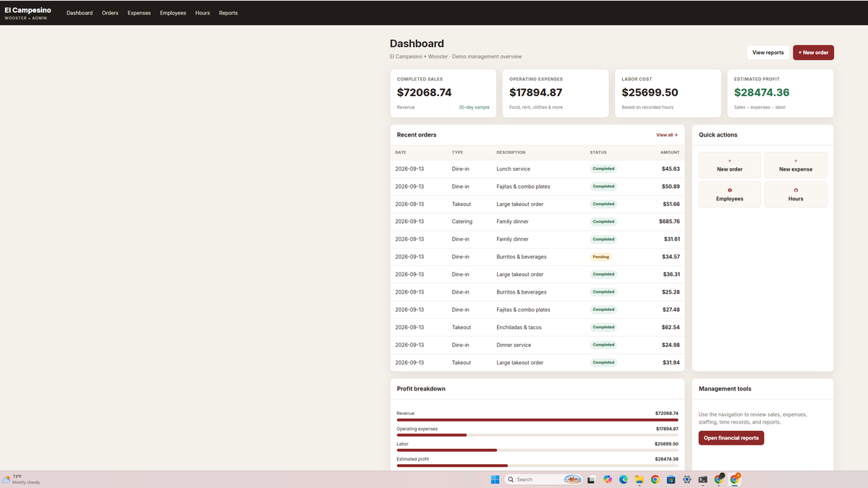The height and width of the screenshot is (488, 868).
Task: Open Employees tile in Quick actions
Action: [x=730, y=194]
